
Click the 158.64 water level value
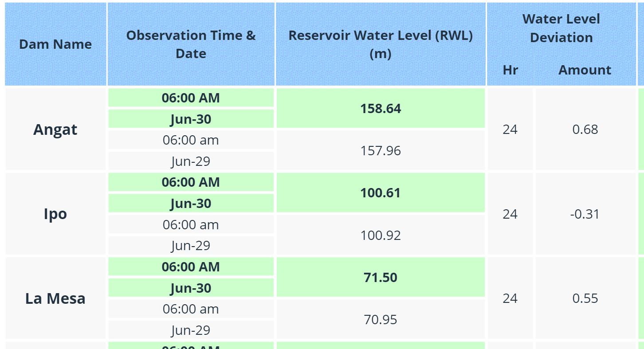point(381,109)
